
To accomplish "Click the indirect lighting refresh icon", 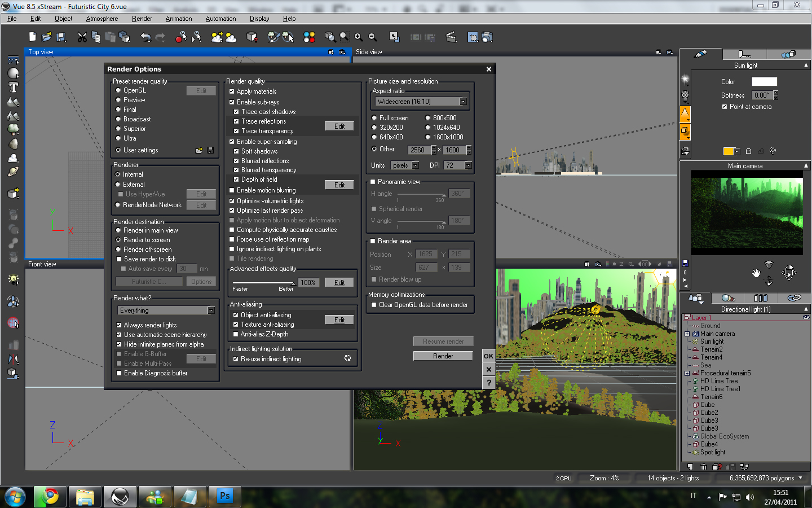I will click(347, 358).
